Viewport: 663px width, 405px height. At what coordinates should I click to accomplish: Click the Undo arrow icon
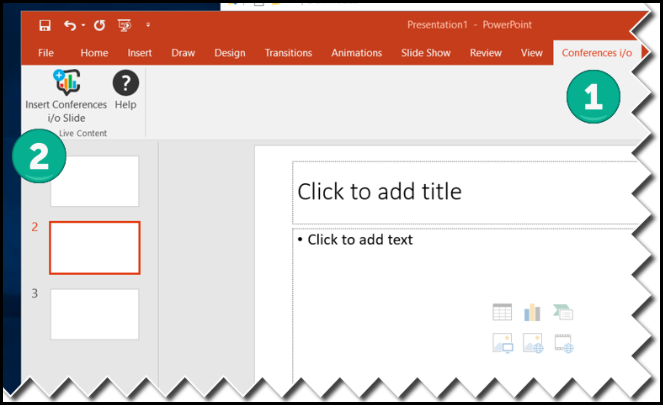(x=69, y=25)
